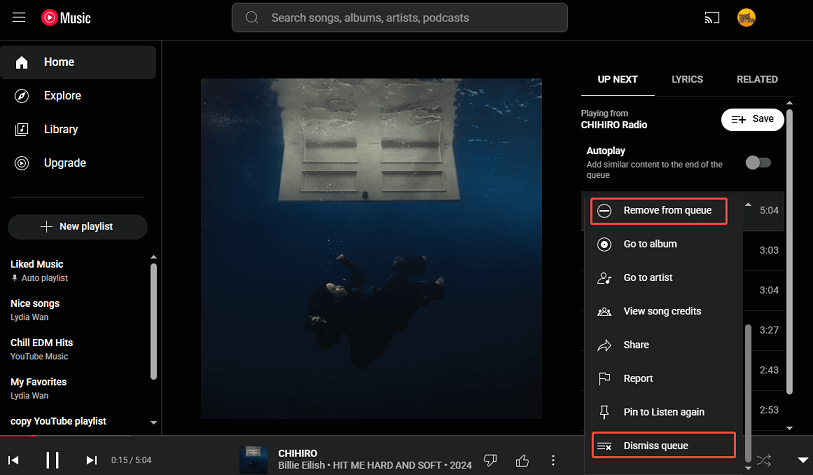Open Library from the sidebar

click(x=78, y=129)
